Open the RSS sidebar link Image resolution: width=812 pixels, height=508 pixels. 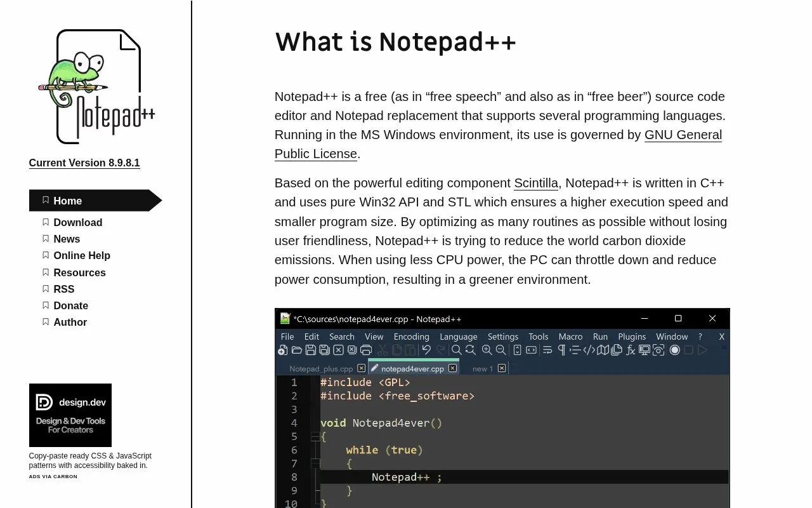click(63, 289)
